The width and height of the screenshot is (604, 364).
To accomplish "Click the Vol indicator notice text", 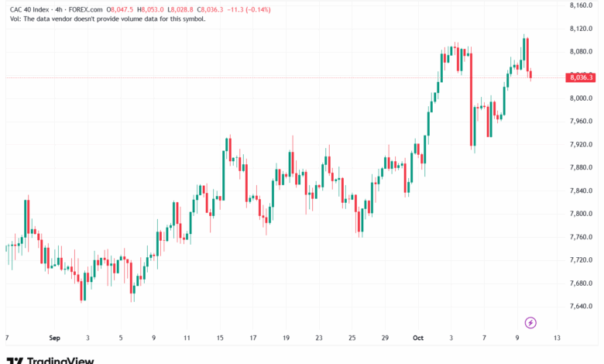I will (108, 19).
